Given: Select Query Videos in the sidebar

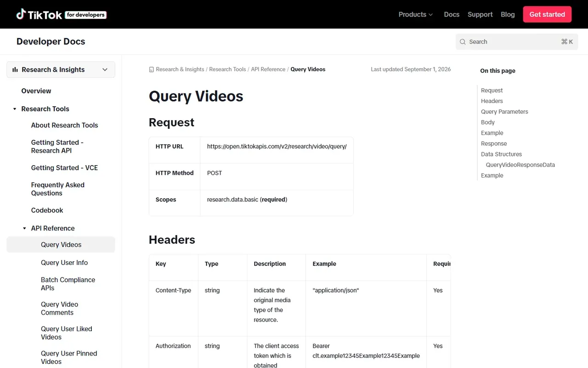Looking at the screenshot, I should pos(61,245).
